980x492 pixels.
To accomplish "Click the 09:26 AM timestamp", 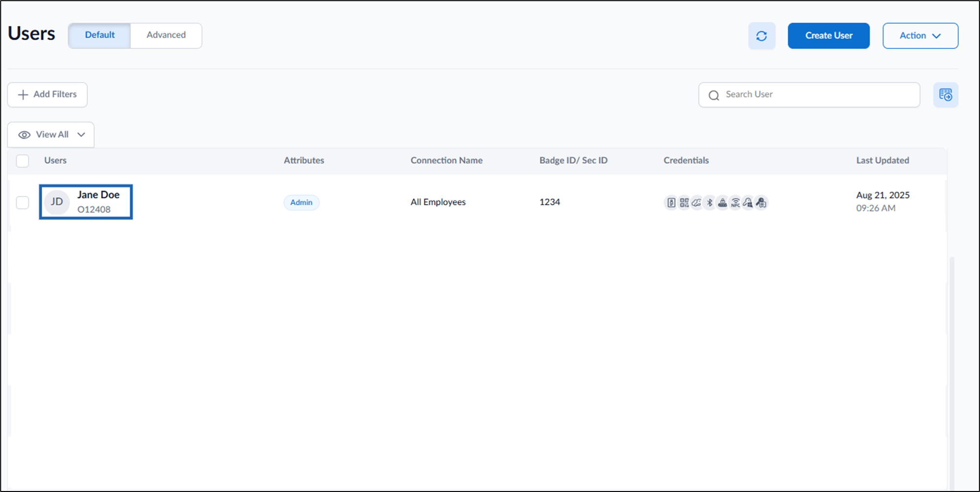I will click(876, 208).
